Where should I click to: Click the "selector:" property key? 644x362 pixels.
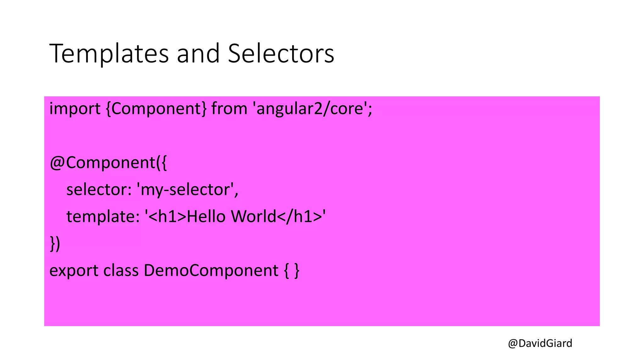(99, 189)
